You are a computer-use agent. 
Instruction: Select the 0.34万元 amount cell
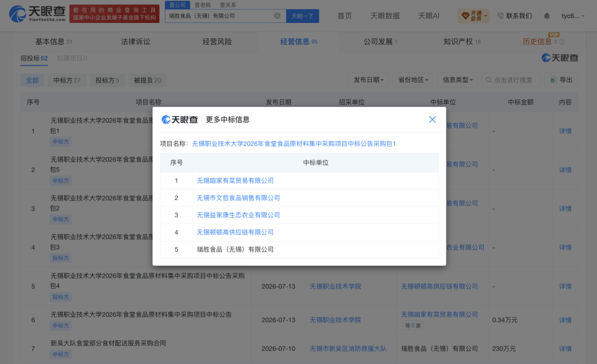[504, 321]
